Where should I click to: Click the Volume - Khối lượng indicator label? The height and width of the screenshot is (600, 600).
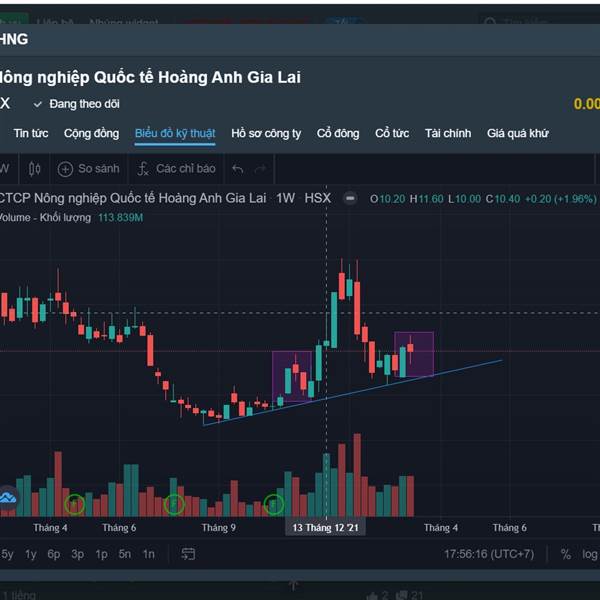45,218
